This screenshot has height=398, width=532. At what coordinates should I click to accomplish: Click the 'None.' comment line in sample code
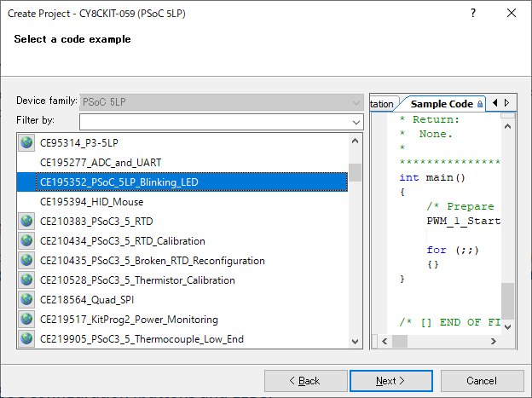[426, 134]
